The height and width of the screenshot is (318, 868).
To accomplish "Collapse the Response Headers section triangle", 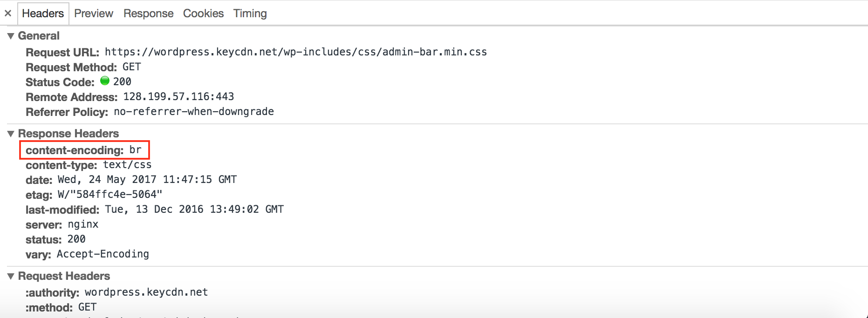I will click(11, 134).
